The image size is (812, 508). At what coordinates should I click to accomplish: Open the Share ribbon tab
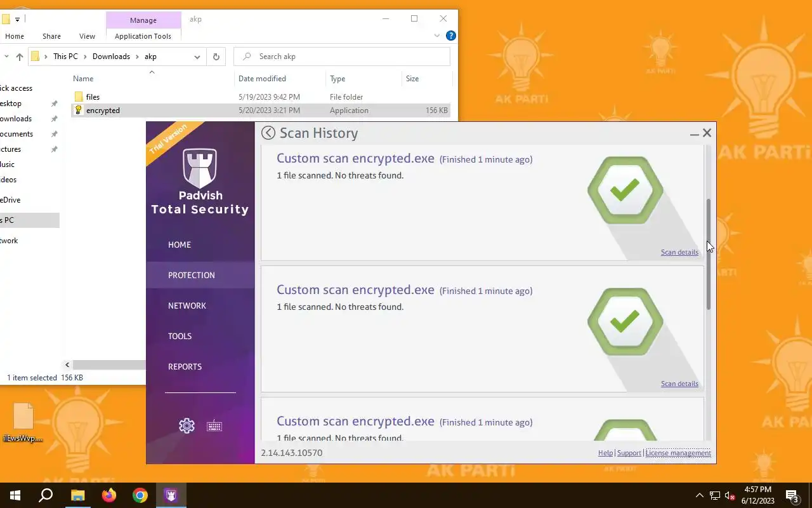[x=51, y=36]
